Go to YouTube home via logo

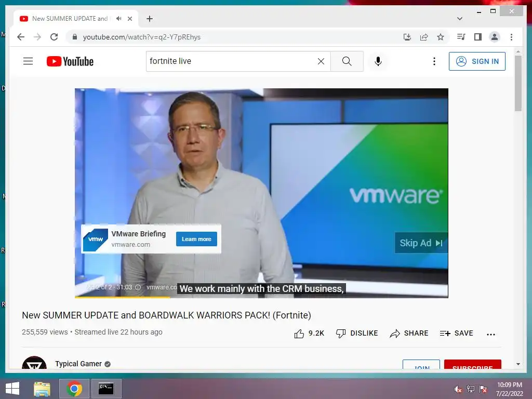tap(70, 61)
